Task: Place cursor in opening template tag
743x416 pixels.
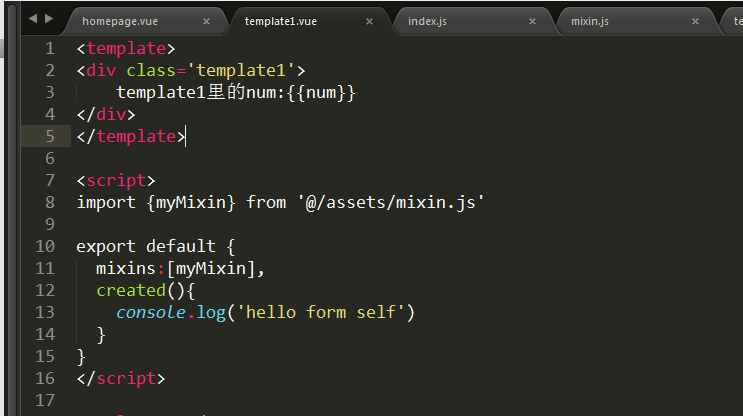Action: coord(126,48)
